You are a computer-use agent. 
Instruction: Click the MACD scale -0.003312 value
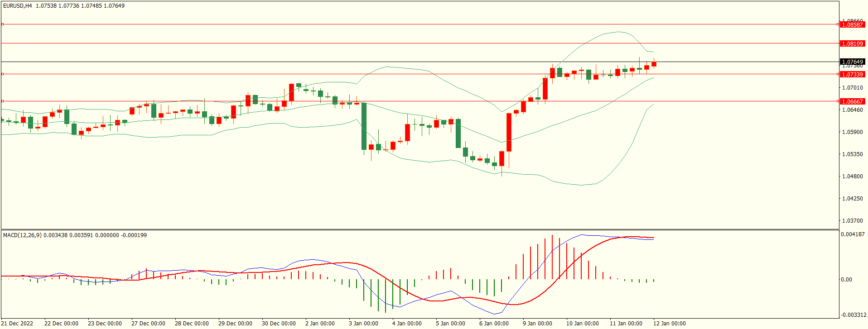854,315
